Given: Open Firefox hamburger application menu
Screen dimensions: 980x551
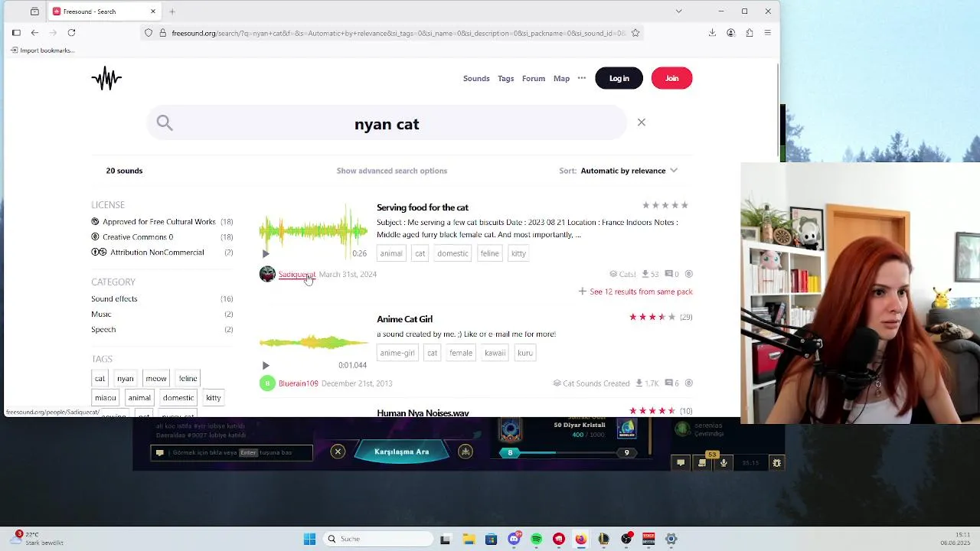Looking at the screenshot, I should click(x=767, y=33).
